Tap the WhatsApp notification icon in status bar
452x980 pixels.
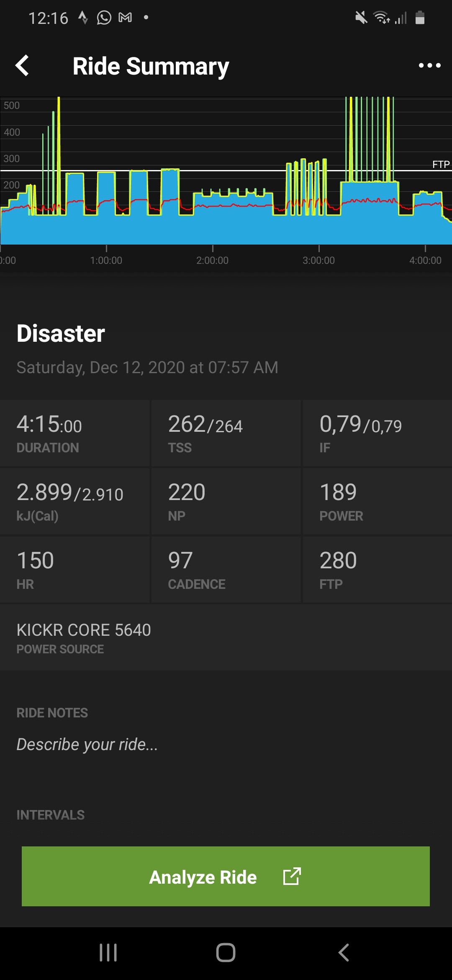(x=104, y=18)
